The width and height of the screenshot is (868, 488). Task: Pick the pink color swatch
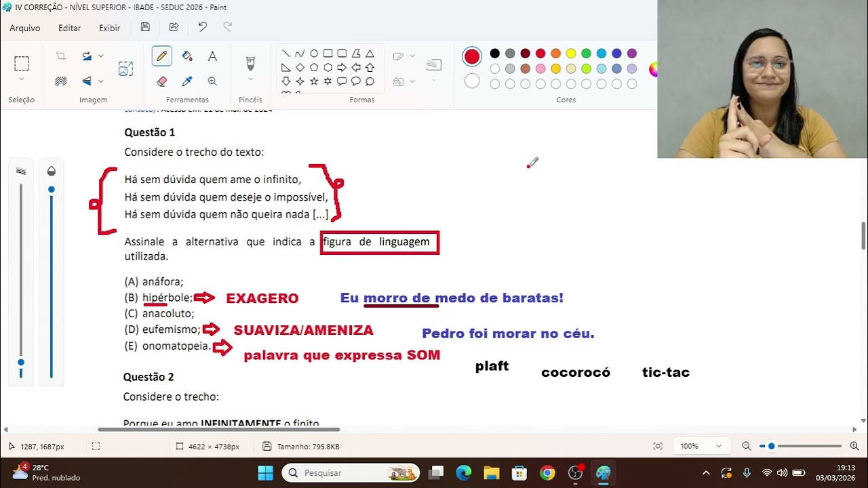[540, 68]
